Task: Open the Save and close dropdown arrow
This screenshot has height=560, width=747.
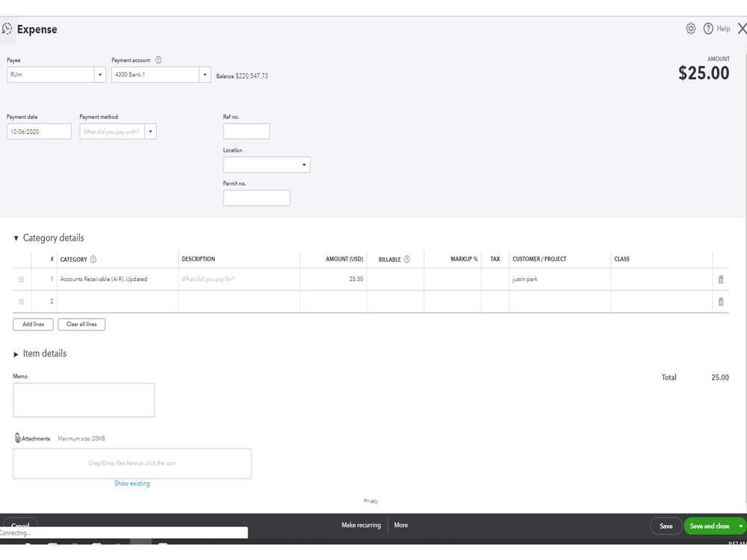Action: point(740,526)
